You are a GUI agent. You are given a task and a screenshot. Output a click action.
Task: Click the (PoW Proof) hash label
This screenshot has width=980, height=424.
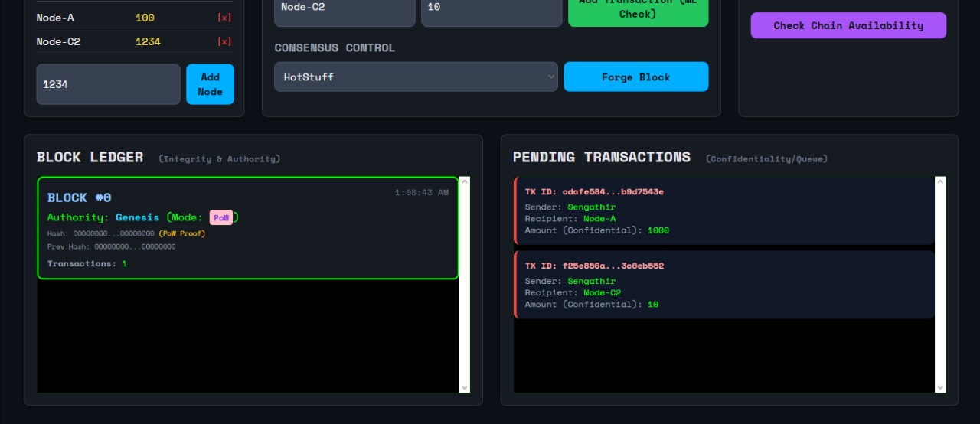(182, 233)
